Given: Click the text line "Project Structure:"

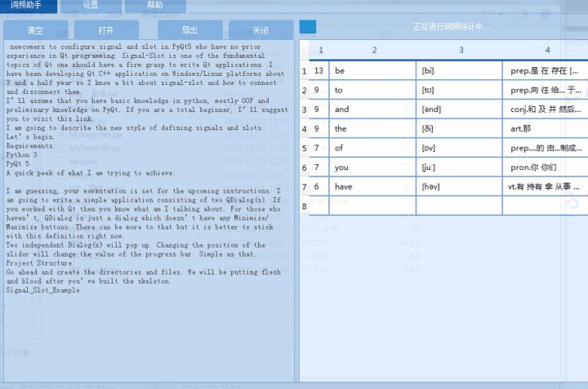Looking at the screenshot, I should tap(40, 263).
